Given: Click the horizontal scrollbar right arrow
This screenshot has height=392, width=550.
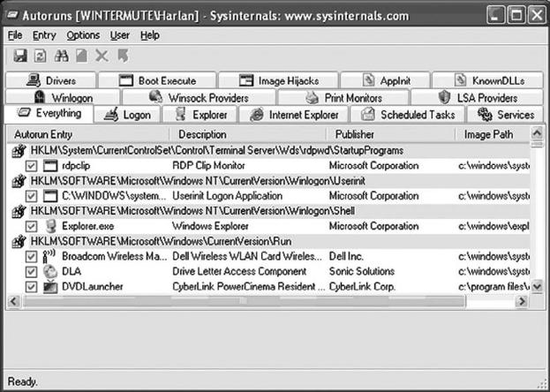Looking at the screenshot, I should [523, 301].
